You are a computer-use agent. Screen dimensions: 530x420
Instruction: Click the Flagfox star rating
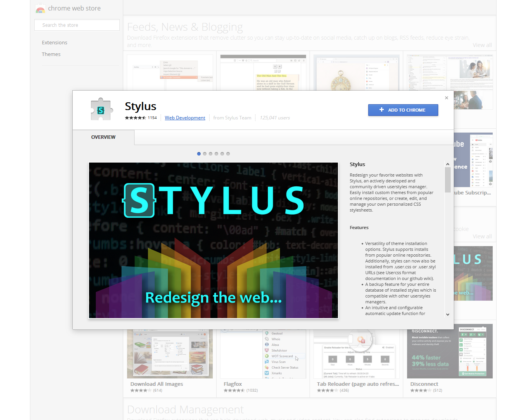click(234, 390)
